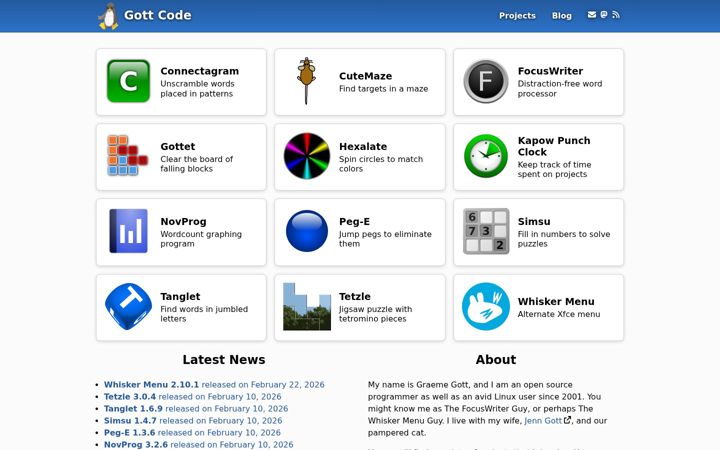
Task: Click 'Spin circles to match colors' text
Action: click(x=381, y=164)
